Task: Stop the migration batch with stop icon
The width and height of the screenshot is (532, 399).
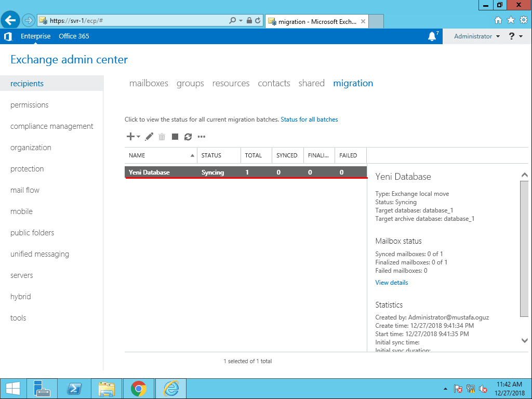Action: [x=175, y=137]
